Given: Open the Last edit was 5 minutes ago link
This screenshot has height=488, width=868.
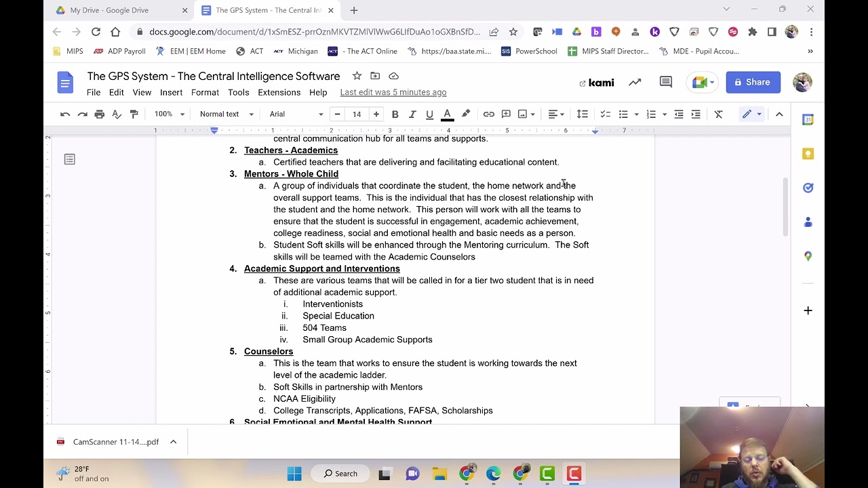Looking at the screenshot, I should 393,92.
